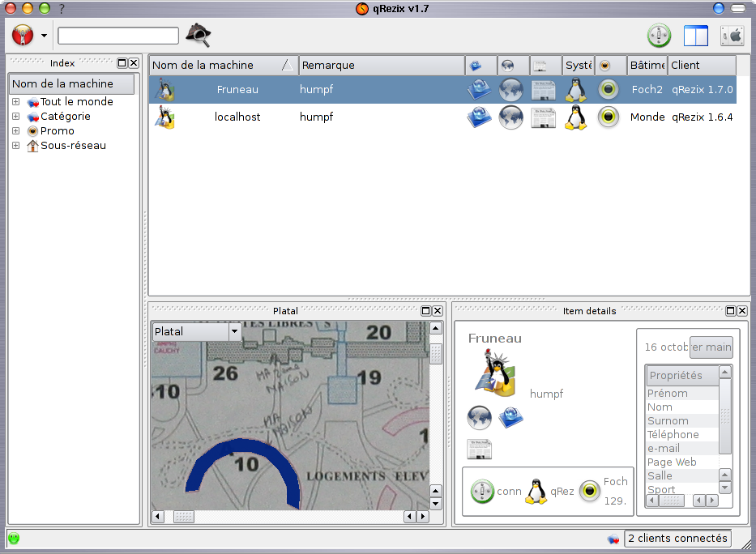Click the FTP folder icon in Item details
756x554 pixels.
[510, 417]
